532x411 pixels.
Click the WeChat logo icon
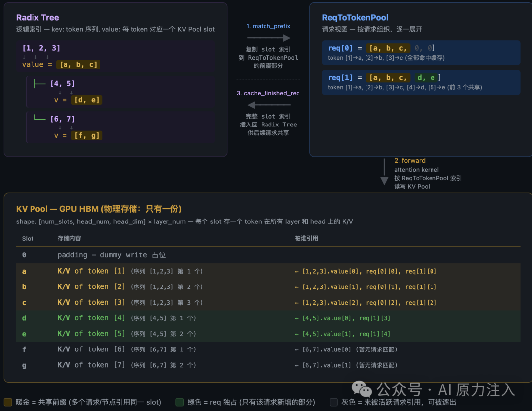tap(362, 389)
